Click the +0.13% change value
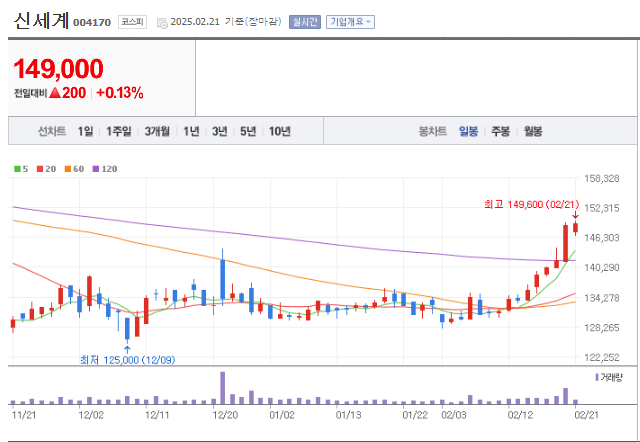This screenshot has height=442, width=640. (x=120, y=93)
